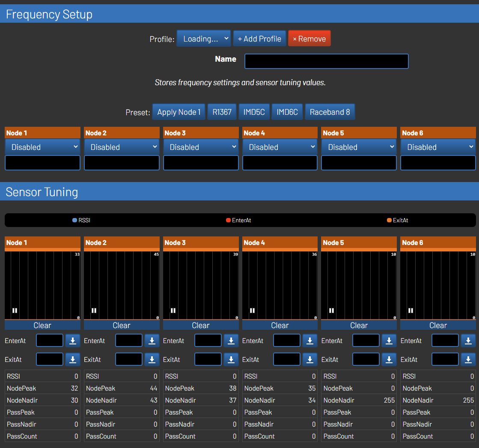479x448 pixels.
Task: Click the + Add Profile button
Action: coord(259,38)
